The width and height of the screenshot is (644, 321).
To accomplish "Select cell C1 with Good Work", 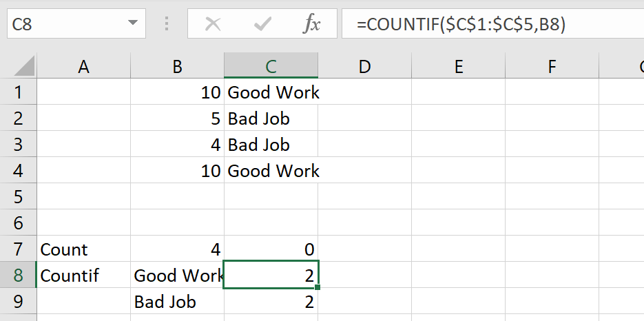I will (271, 92).
